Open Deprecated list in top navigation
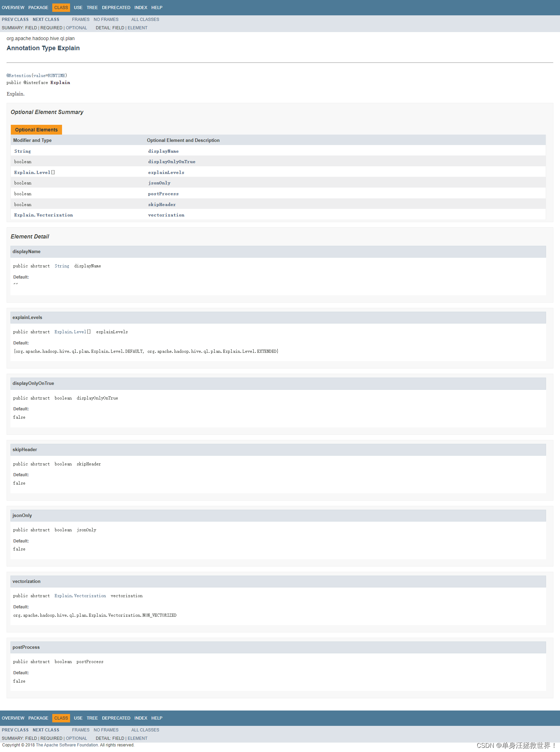This screenshot has width=560, height=752. point(116,8)
